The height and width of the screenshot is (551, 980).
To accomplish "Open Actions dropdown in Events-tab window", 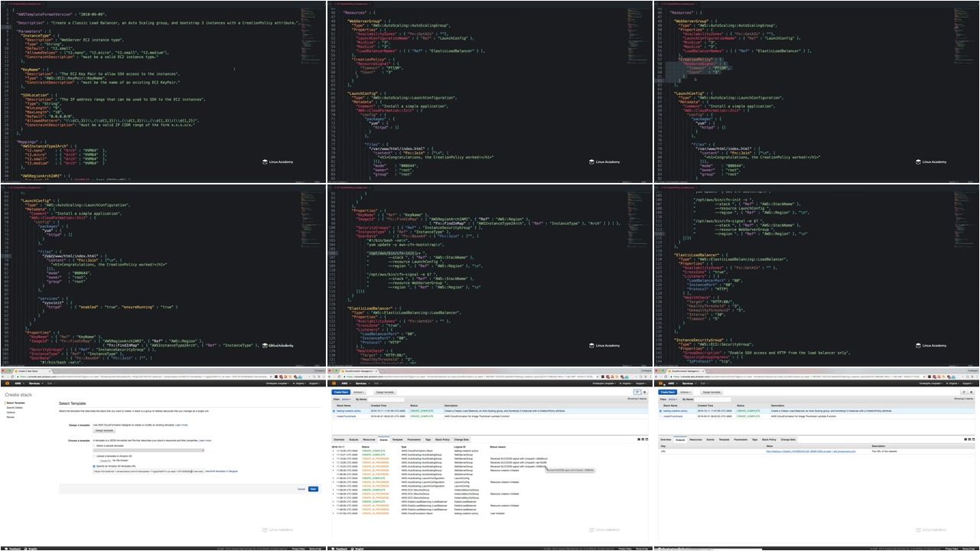I will pos(359,392).
